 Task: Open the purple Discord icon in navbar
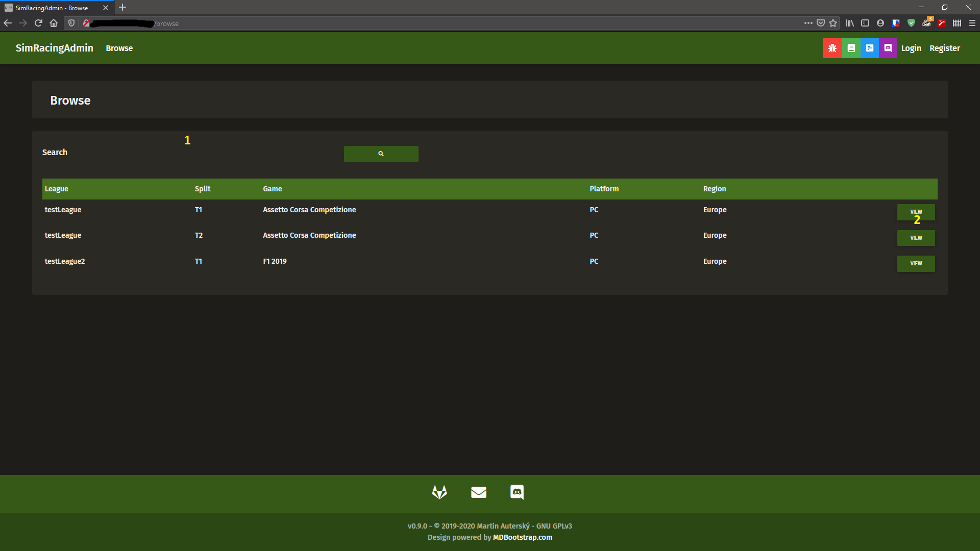[x=888, y=48]
